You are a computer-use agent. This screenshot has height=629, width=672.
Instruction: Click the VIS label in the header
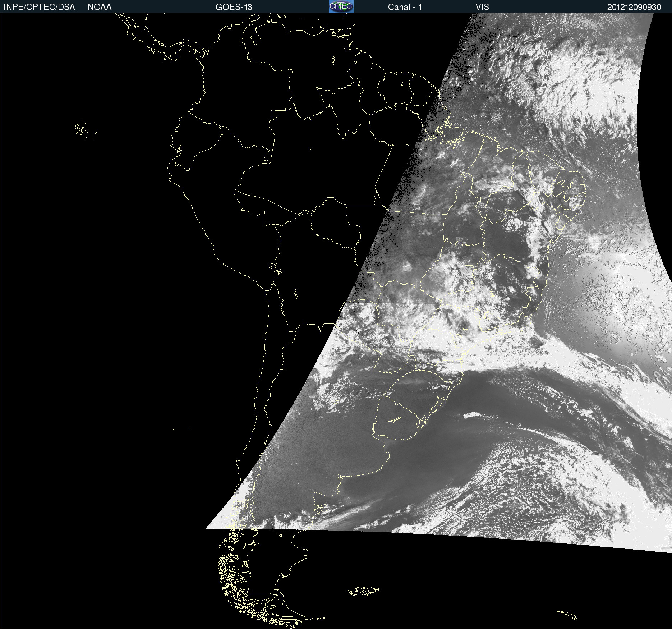(x=482, y=7)
